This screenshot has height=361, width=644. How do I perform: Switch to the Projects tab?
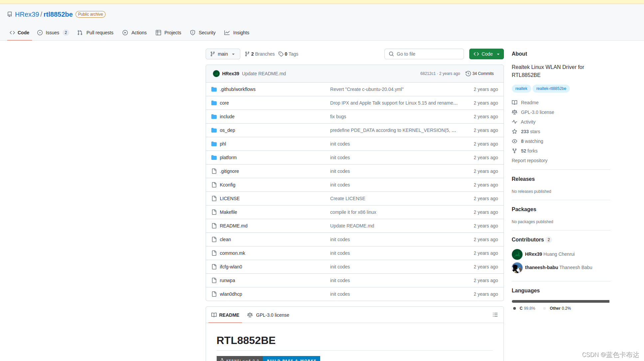click(x=169, y=33)
